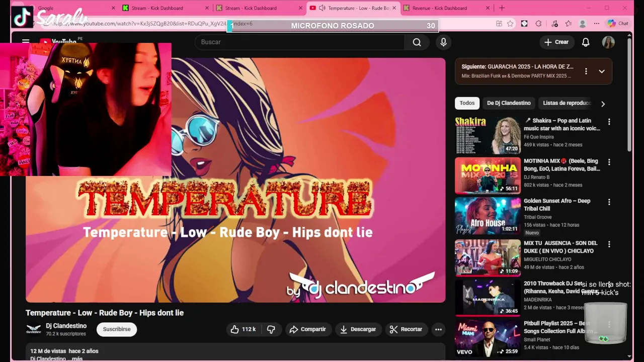Click the Descargar download button
644x362 pixels.
[x=358, y=329]
